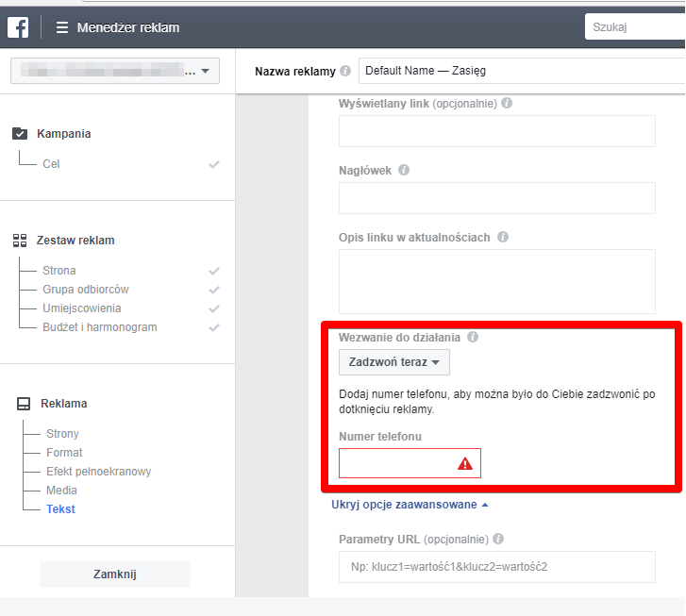Click the Reklama ad icon
Image resolution: width=686 pixels, height=616 pixels.
click(24, 404)
